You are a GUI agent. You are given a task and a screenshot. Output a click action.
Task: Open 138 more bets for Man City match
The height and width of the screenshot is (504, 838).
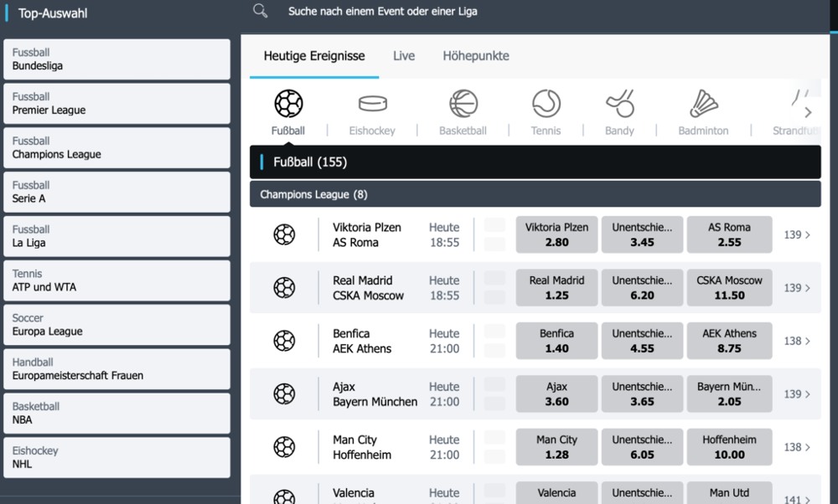[x=798, y=447]
